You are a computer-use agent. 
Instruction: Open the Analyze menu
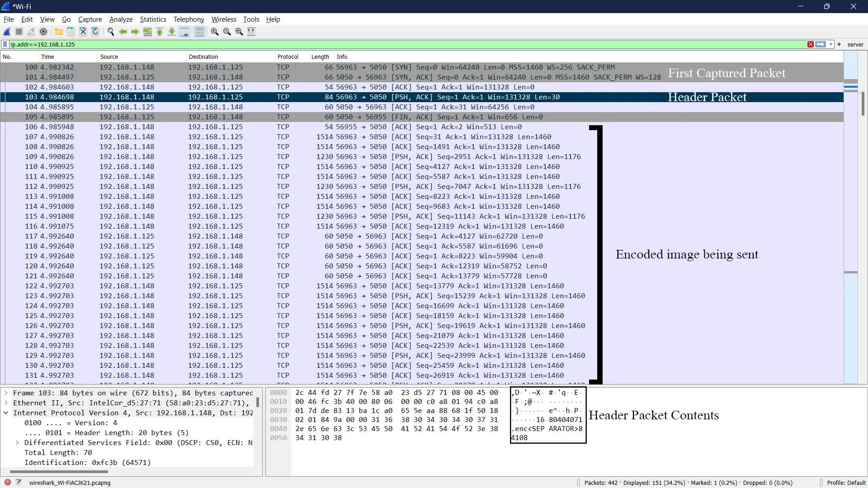click(121, 19)
